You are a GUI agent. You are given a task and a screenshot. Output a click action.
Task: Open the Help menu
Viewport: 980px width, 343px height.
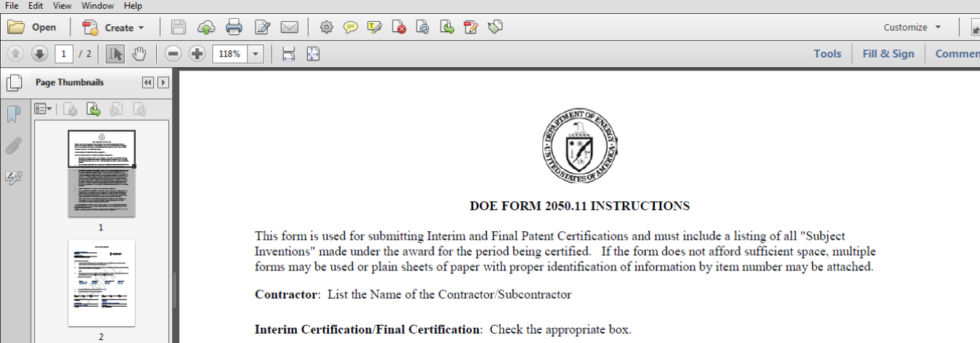click(133, 6)
